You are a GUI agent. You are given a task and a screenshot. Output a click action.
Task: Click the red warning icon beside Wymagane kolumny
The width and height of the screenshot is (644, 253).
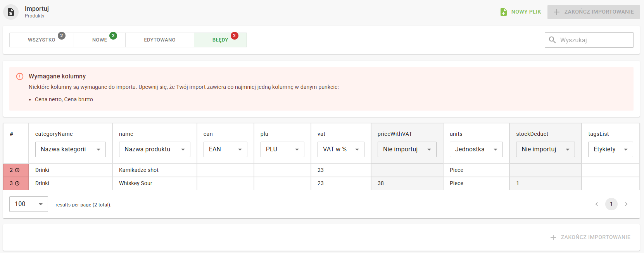20,76
